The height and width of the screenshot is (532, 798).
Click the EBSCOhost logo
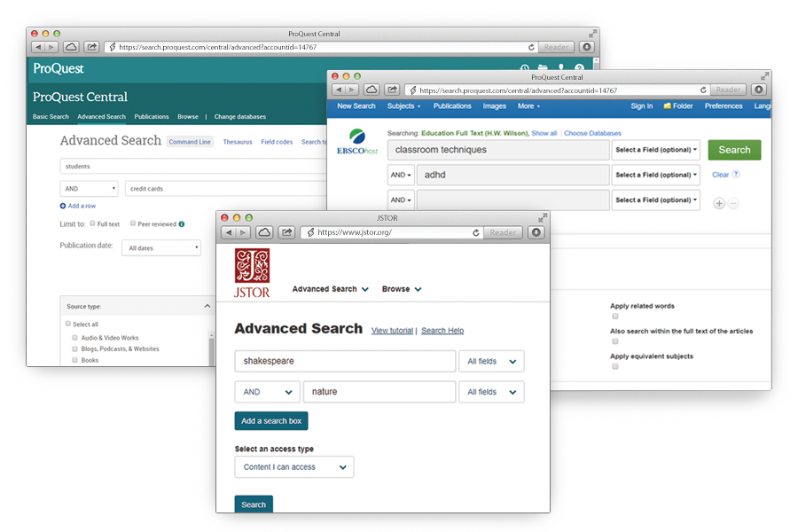(x=358, y=140)
